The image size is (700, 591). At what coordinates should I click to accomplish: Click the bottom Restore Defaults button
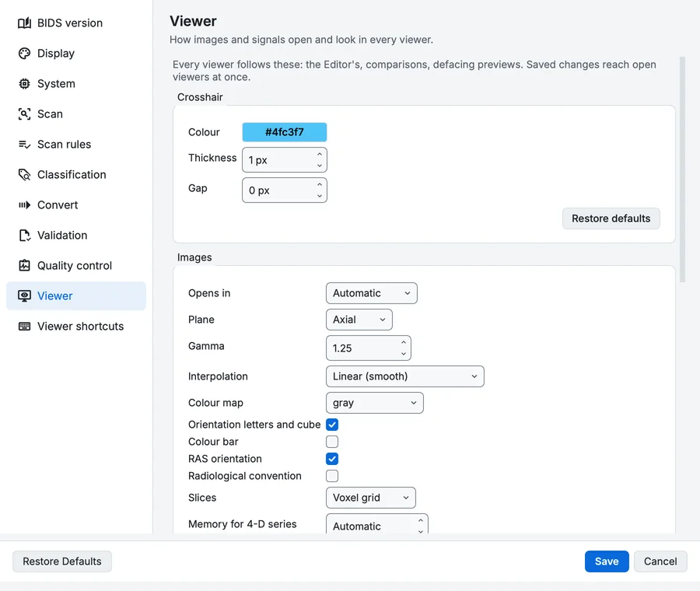[x=62, y=561]
